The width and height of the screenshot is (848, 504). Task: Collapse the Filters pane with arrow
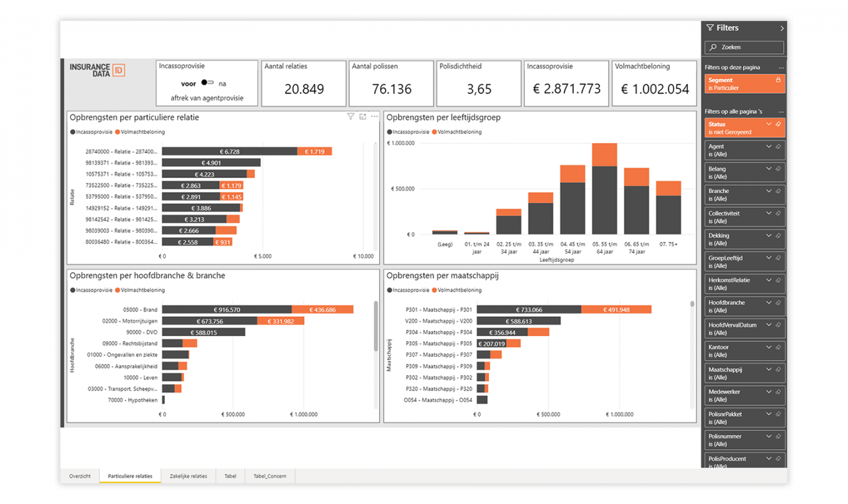pos(781,28)
